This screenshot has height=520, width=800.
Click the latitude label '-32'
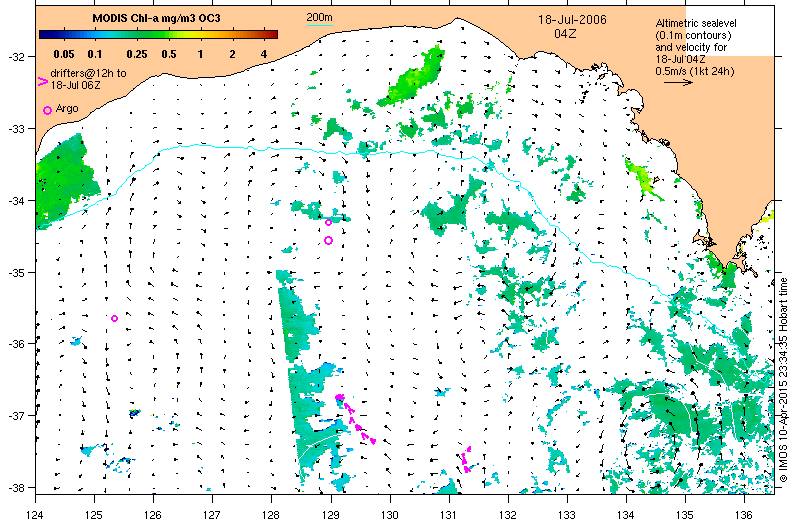pyautogui.click(x=16, y=57)
